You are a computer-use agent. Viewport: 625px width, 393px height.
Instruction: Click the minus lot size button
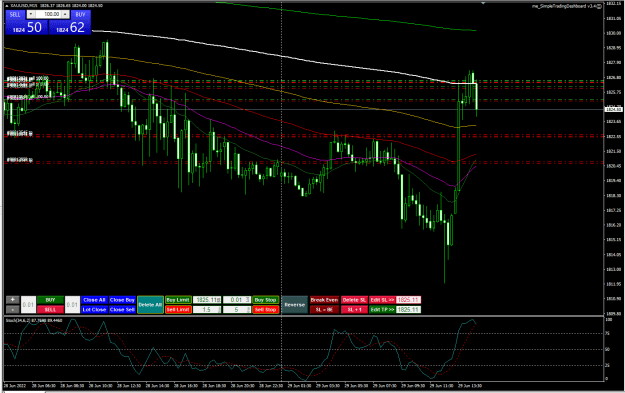tap(12, 309)
